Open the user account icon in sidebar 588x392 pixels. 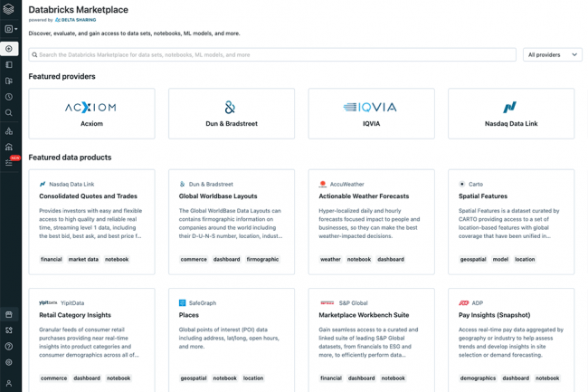coord(9,383)
